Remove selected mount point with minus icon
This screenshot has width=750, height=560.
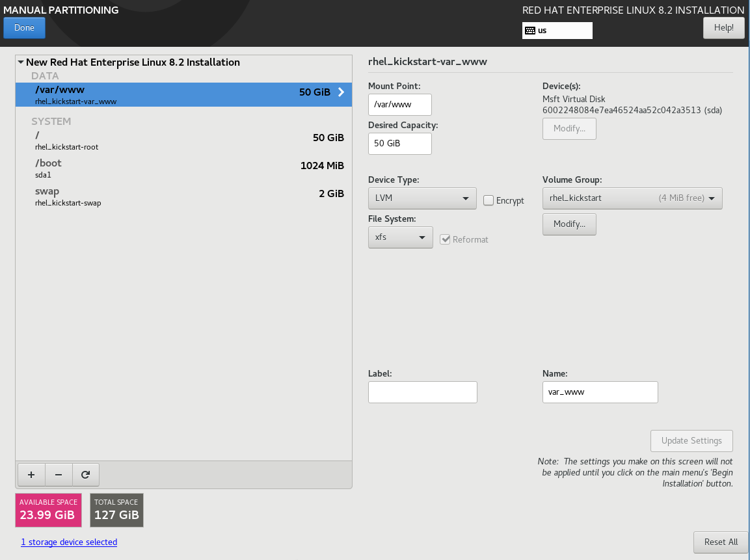(59, 474)
